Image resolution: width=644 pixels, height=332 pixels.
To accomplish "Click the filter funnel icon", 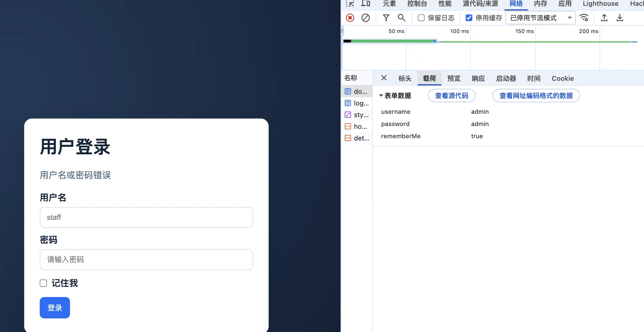I will [x=386, y=18].
